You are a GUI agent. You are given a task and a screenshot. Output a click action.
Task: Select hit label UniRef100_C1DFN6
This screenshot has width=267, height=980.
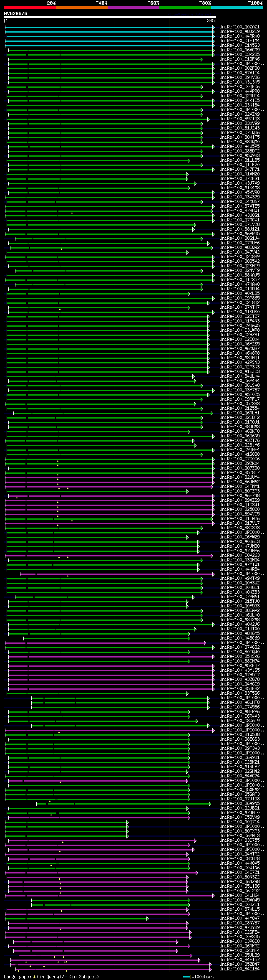point(239,59)
